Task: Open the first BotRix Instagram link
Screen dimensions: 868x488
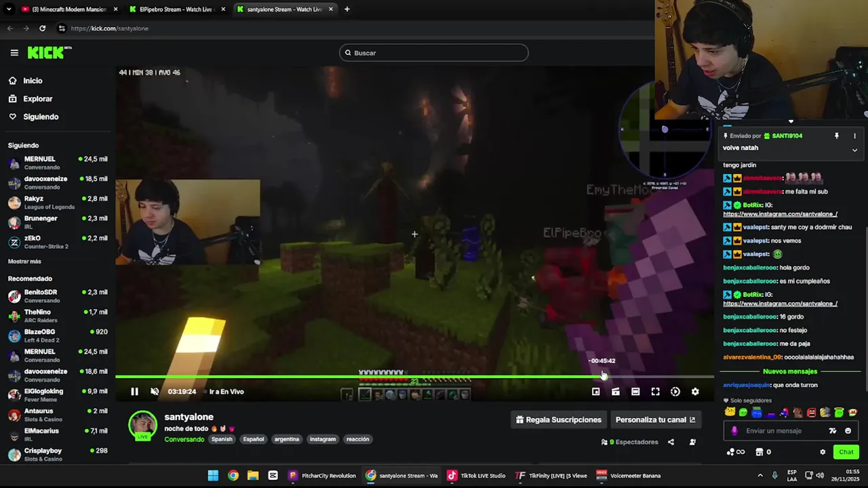Action: point(780,214)
